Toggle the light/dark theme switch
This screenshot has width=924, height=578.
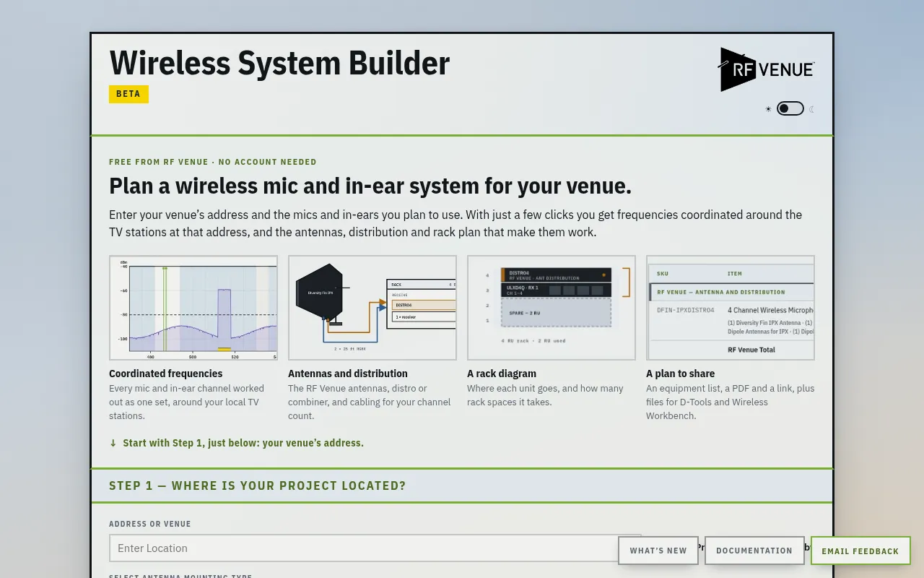point(790,108)
